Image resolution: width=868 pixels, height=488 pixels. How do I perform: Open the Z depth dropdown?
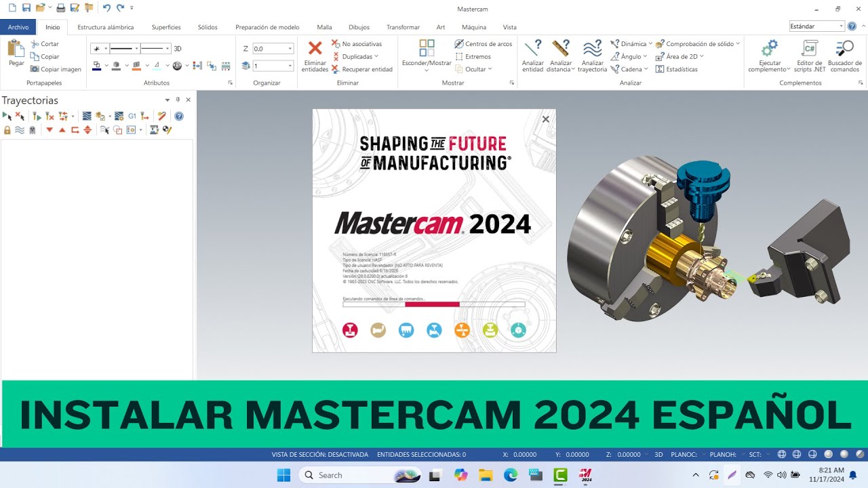pyautogui.click(x=290, y=49)
